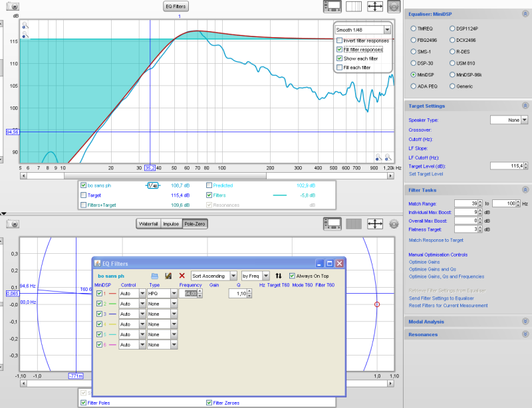This screenshot has height=408, width=532.
Task: Click Match Response to Target link
Action: pos(436,240)
